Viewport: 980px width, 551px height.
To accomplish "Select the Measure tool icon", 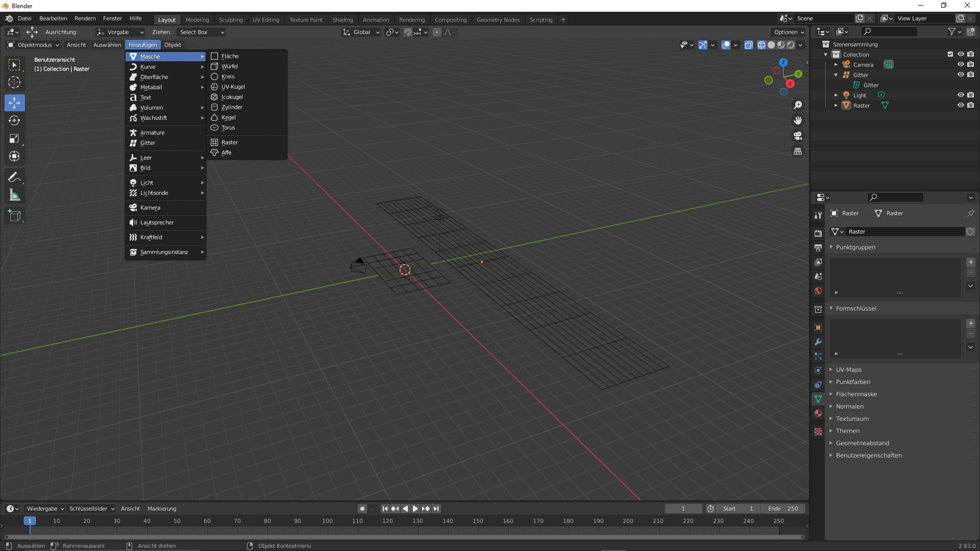I will click(14, 195).
